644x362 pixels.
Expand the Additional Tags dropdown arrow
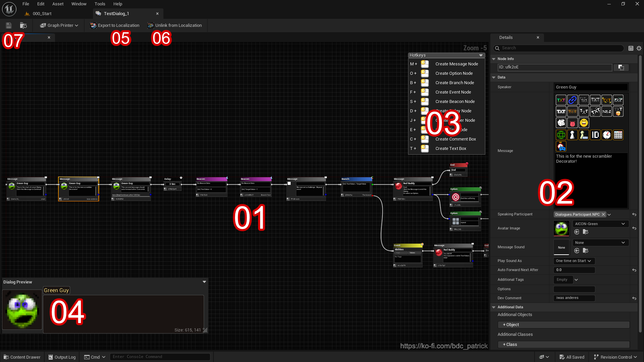pyautogui.click(x=576, y=280)
